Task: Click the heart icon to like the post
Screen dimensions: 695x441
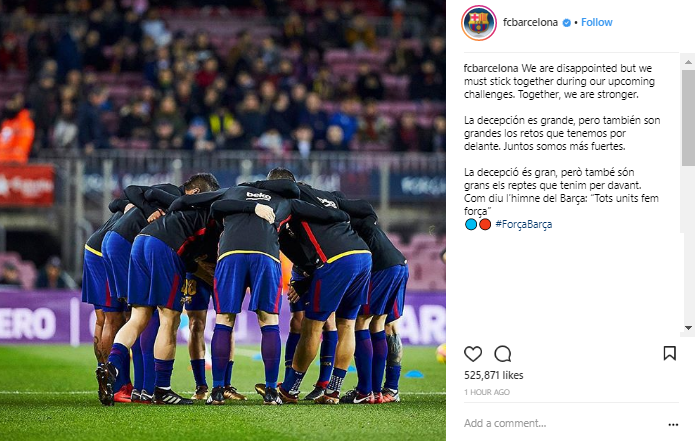Action: point(472,354)
